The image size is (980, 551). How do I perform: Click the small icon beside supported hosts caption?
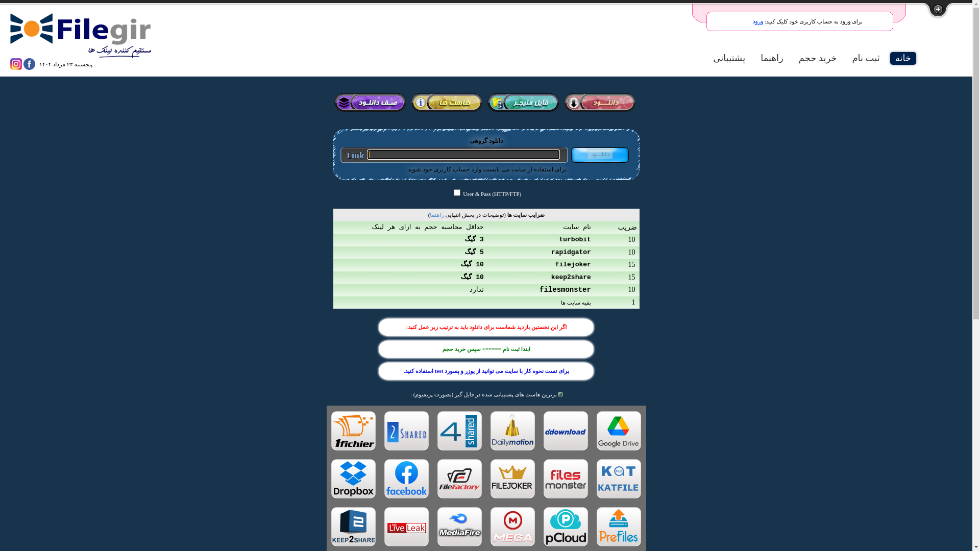560,394
